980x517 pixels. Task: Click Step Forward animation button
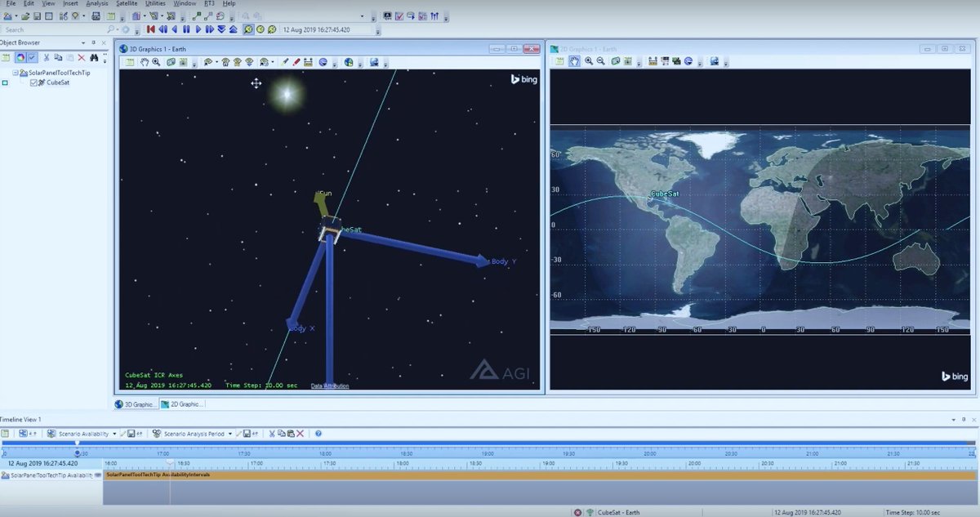pos(210,29)
